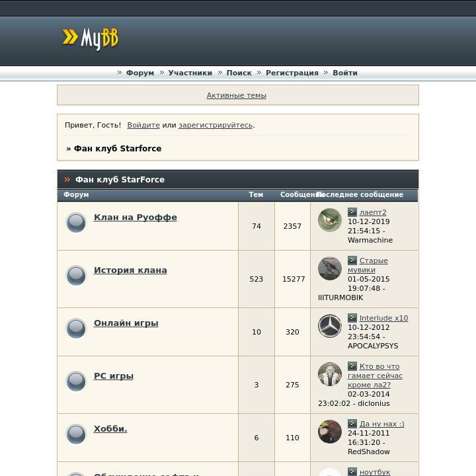Click the message count 2357
This screenshot has width=476, height=476.
tap(292, 226)
